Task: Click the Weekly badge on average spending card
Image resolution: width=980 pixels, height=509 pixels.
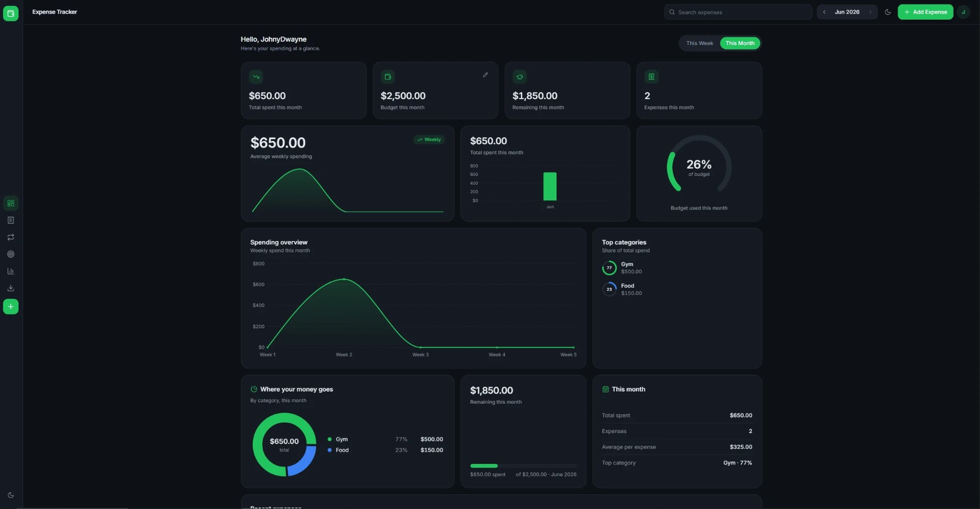Action: click(x=429, y=140)
